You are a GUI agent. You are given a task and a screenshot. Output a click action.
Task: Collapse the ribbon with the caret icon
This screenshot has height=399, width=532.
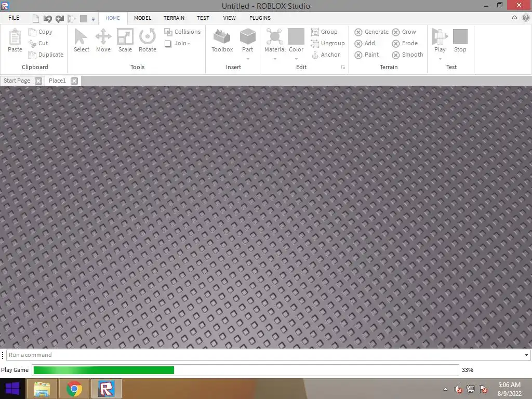(x=515, y=18)
